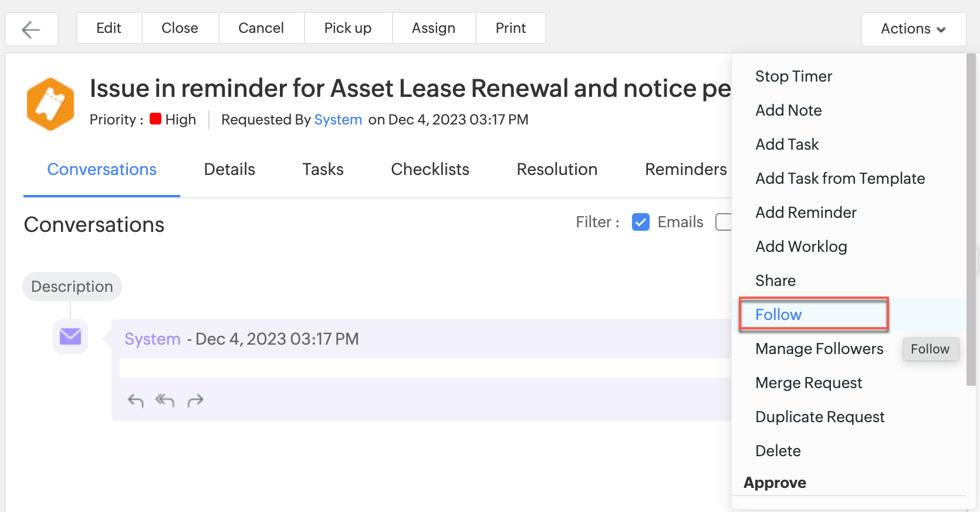Switch to the Details tab
The width and height of the screenshot is (980, 512).
tap(229, 170)
